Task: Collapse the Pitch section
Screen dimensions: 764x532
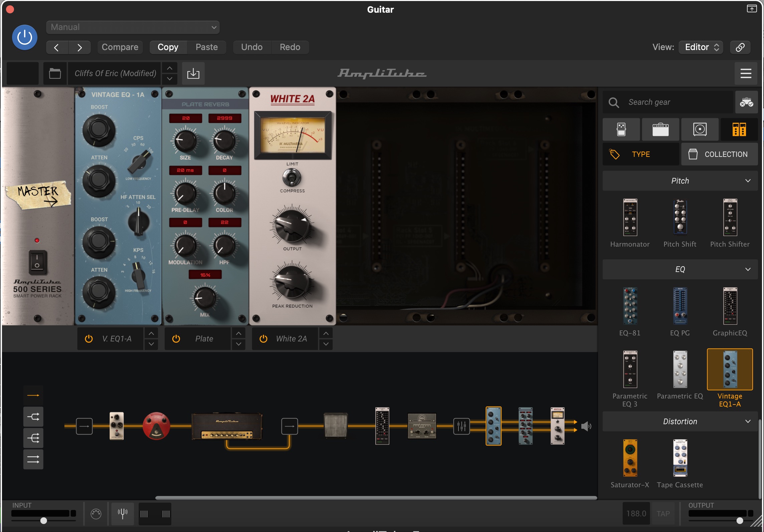Action: (x=680, y=181)
